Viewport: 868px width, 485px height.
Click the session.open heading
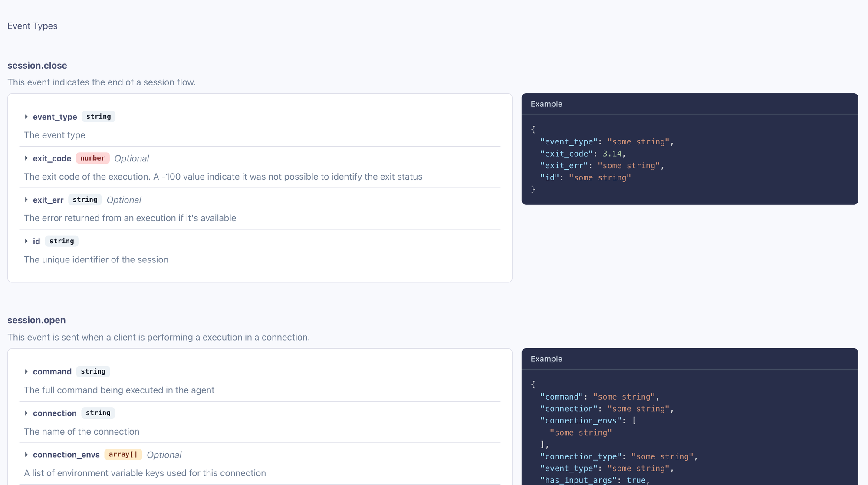(36, 320)
